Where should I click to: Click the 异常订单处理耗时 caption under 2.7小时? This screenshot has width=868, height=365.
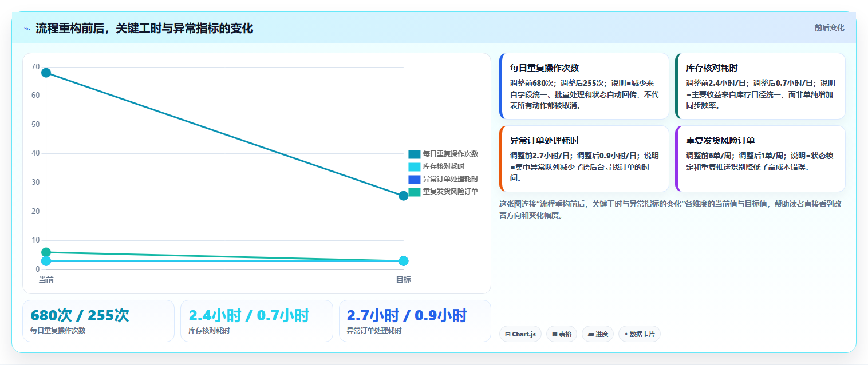coord(374,331)
